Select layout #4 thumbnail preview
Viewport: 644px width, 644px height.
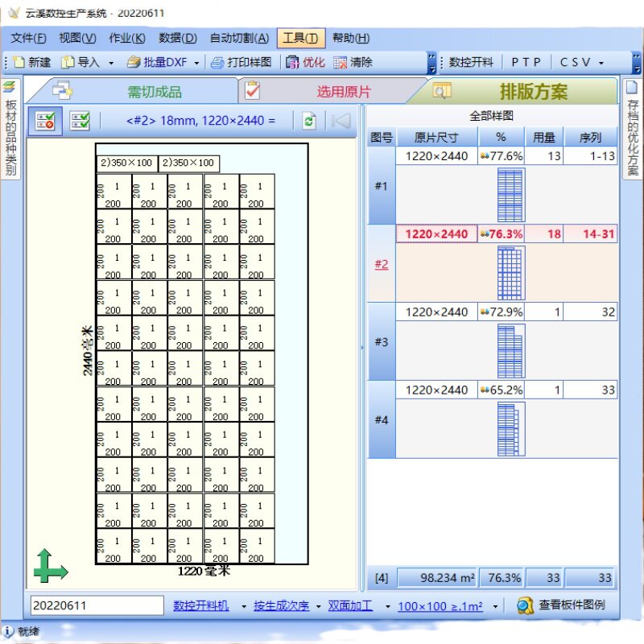coord(511,429)
